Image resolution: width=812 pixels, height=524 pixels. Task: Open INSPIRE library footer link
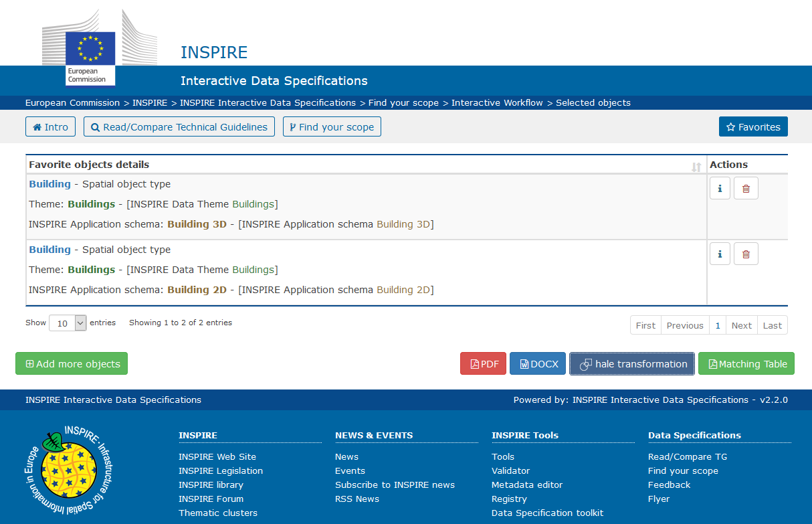pyautogui.click(x=211, y=485)
